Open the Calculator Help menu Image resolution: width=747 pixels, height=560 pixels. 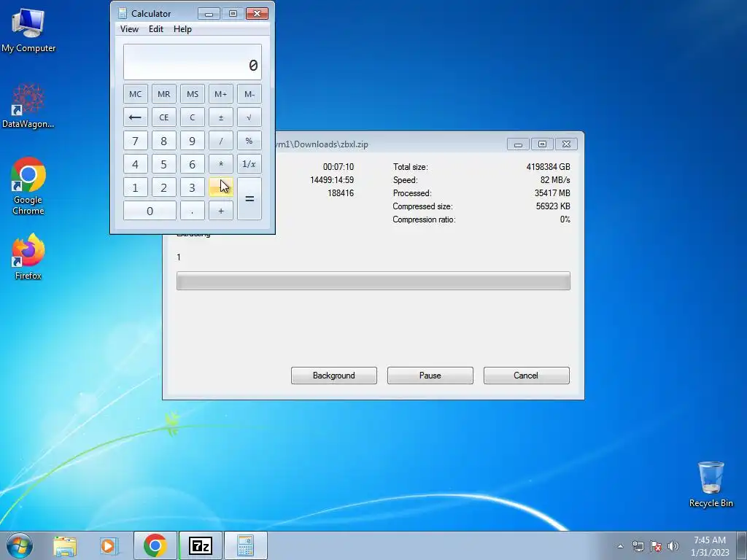(x=182, y=29)
